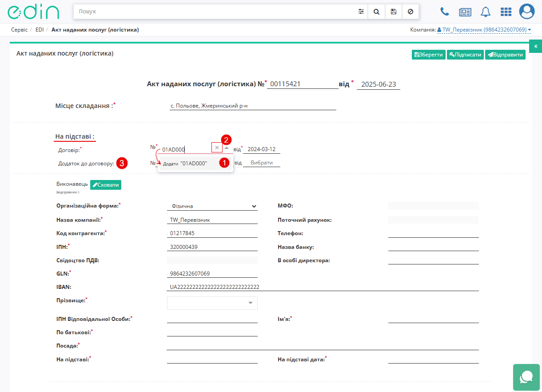The image size is (542, 392).
Task: Click ІПН field 320000439
Action: click(212, 247)
